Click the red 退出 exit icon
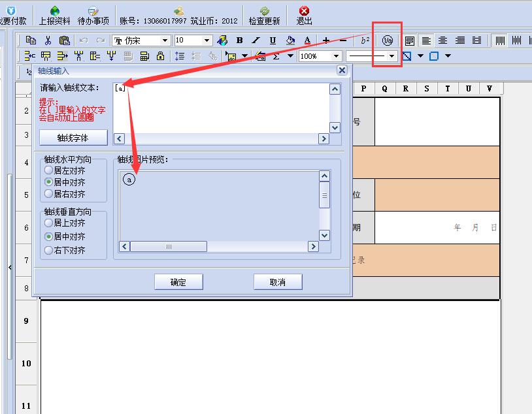 coord(304,15)
